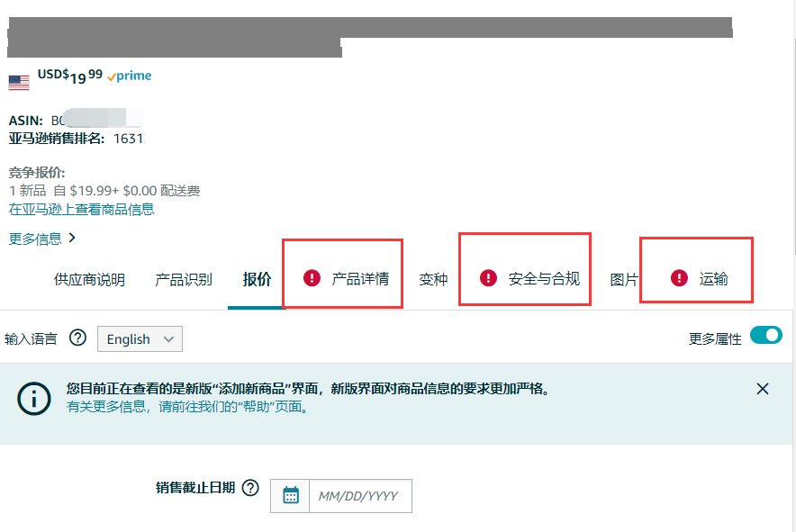Screen dimensions: 796x532
Task: Click the Prime badge beside the price
Action: 130,76
